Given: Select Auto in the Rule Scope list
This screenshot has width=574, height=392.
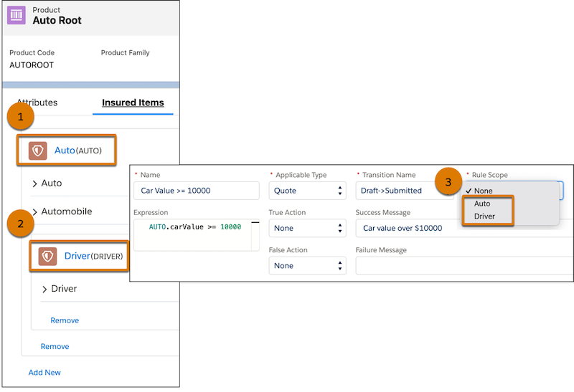Looking at the screenshot, I should (482, 204).
